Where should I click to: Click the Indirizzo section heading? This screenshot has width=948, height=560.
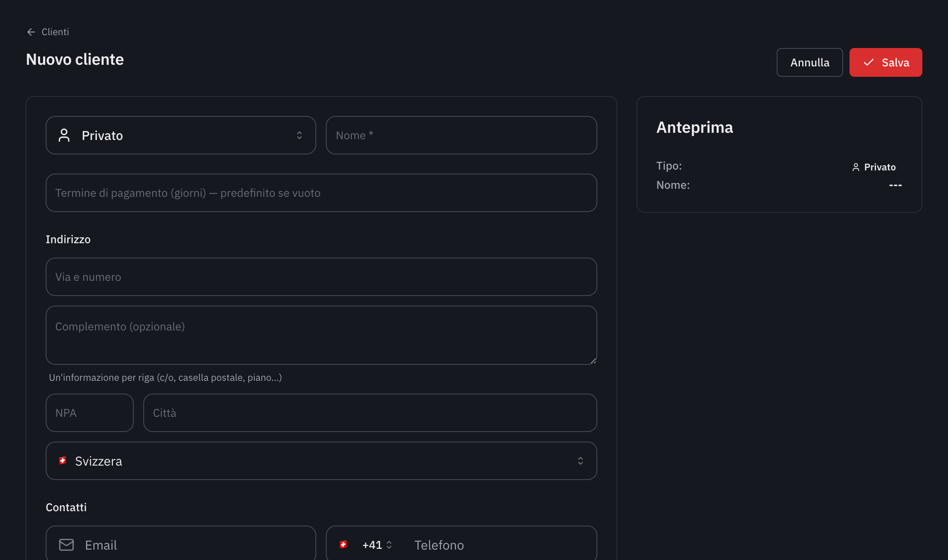pyautogui.click(x=68, y=239)
